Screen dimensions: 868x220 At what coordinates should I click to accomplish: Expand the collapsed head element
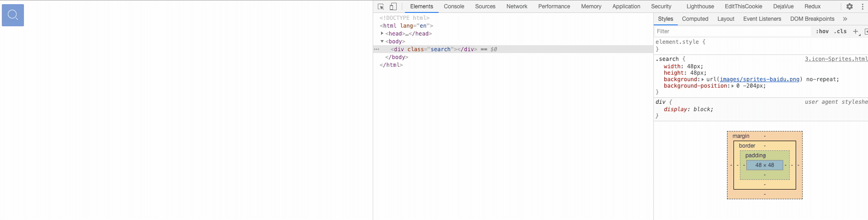[x=382, y=34]
